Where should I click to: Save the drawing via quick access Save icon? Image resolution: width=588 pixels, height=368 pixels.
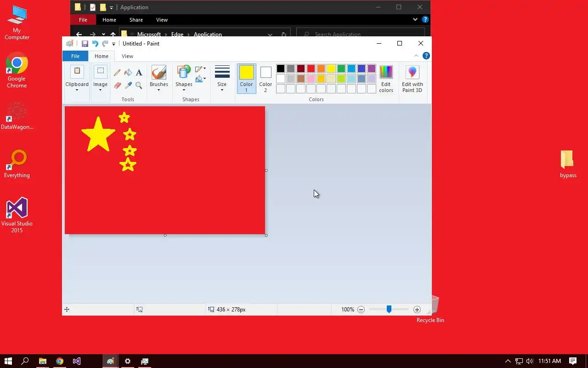[85, 44]
